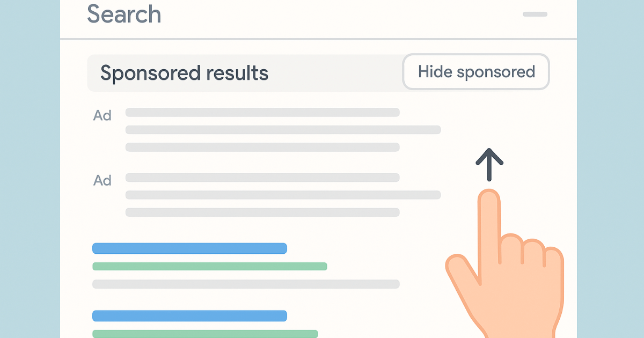Click the second ad's bottom description line
Image resolution: width=644 pixels, height=338 pixels.
coord(262,212)
